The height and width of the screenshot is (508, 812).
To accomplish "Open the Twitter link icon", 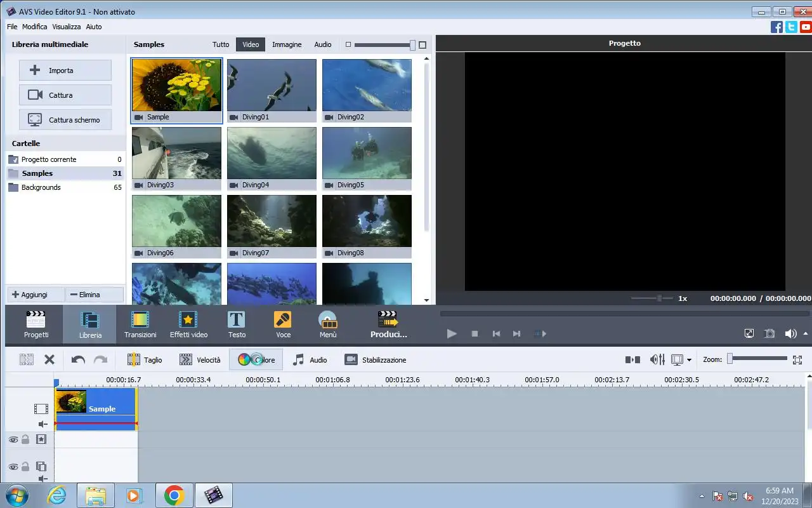I will pyautogui.click(x=791, y=27).
